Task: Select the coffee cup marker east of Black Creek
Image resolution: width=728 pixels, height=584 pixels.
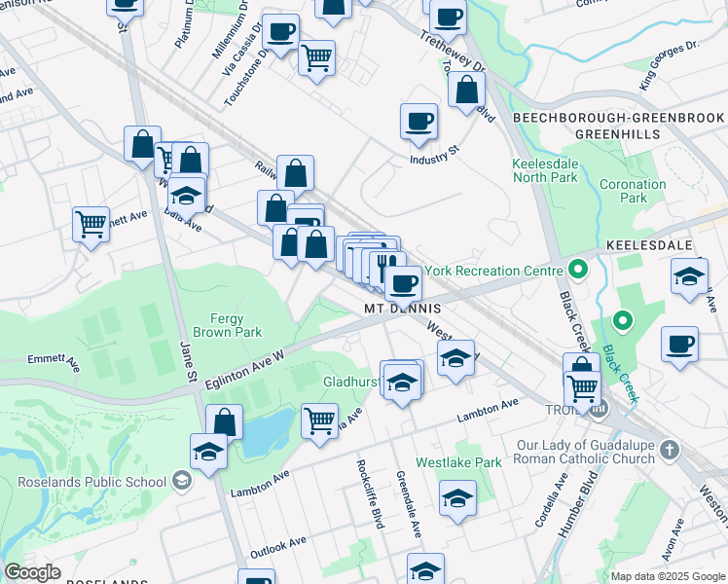Action: tap(679, 345)
